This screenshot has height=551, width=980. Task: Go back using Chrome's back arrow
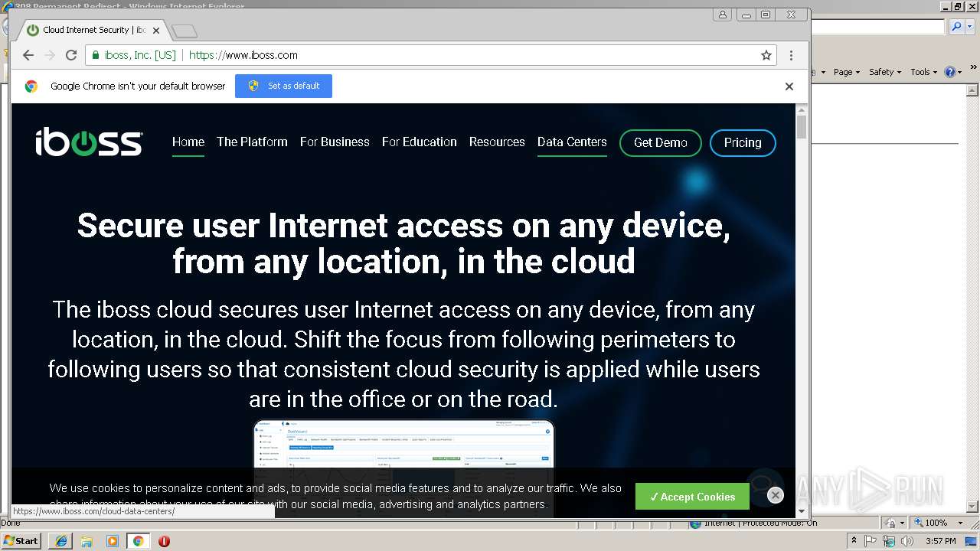28,55
